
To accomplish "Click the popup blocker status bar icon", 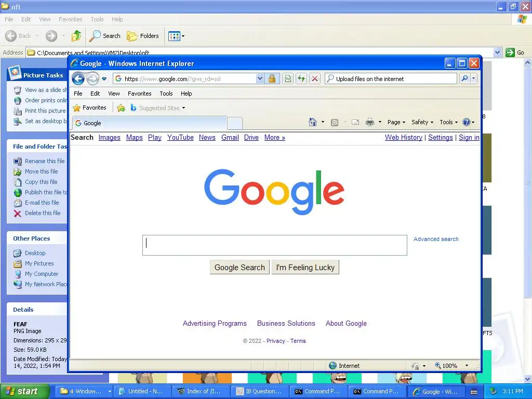I will [x=415, y=366].
